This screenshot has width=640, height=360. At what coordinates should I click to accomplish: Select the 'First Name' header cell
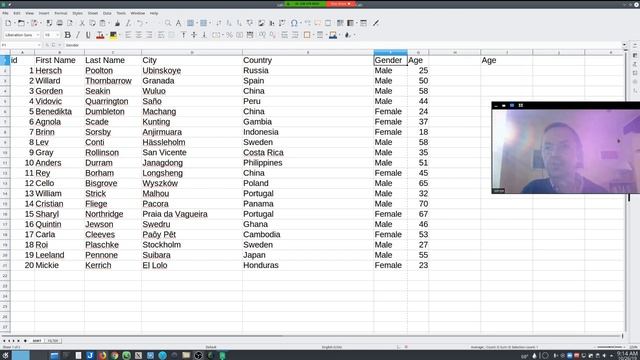[59, 60]
